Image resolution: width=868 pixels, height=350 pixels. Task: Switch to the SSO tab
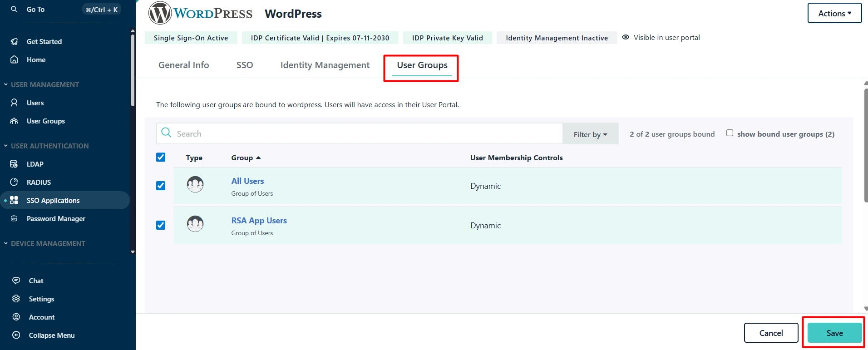245,65
